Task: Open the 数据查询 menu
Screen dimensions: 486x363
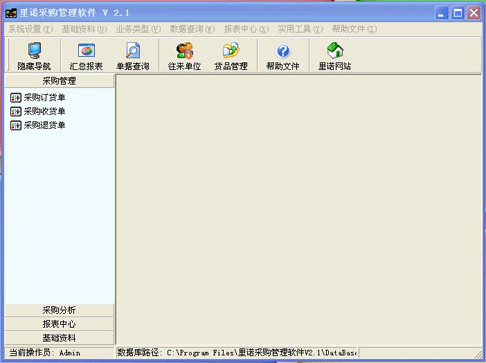Action: (192, 29)
